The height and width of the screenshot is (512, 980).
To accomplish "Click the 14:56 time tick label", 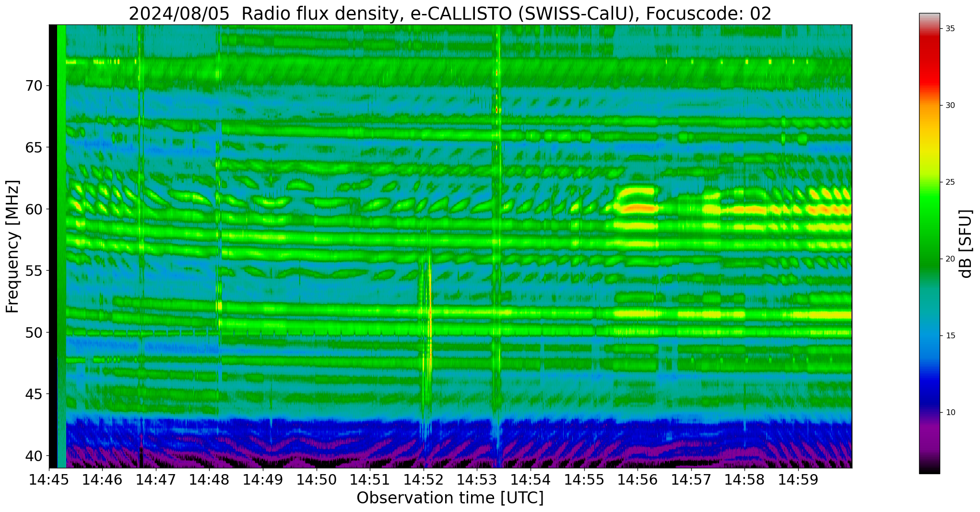I will click(638, 479).
